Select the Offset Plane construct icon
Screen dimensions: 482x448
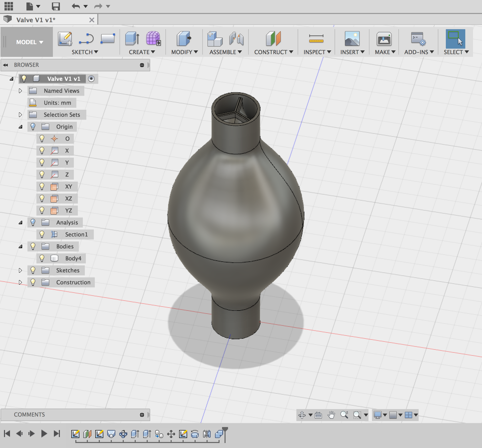point(273,39)
